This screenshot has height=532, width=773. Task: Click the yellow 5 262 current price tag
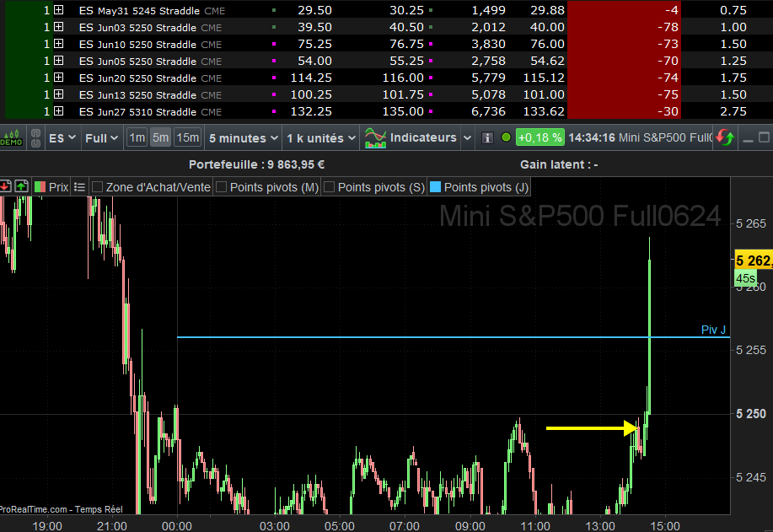pyautogui.click(x=754, y=261)
